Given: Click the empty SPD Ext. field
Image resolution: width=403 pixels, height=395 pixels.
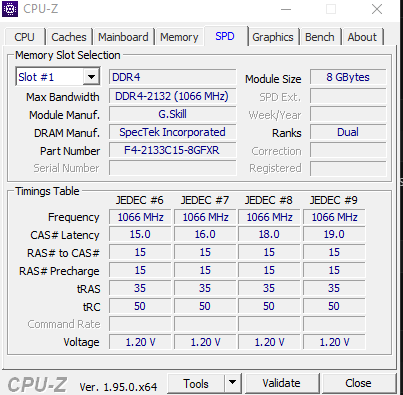Looking at the screenshot, I should click(x=348, y=96).
